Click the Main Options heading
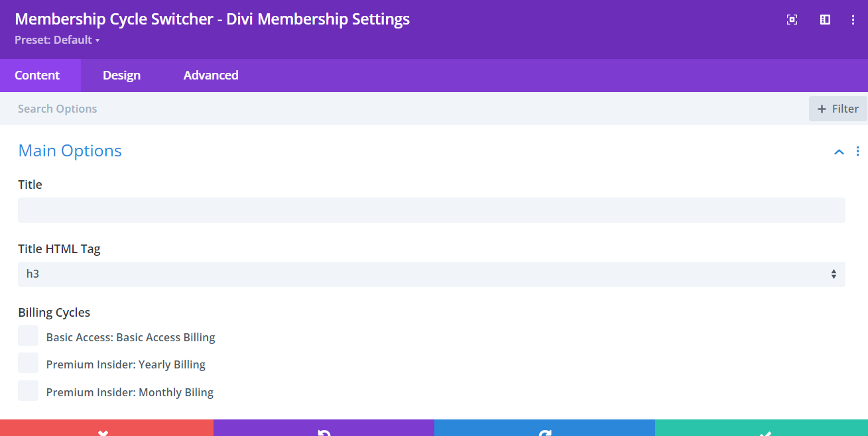The height and width of the screenshot is (436, 868). [x=70, y=151]
